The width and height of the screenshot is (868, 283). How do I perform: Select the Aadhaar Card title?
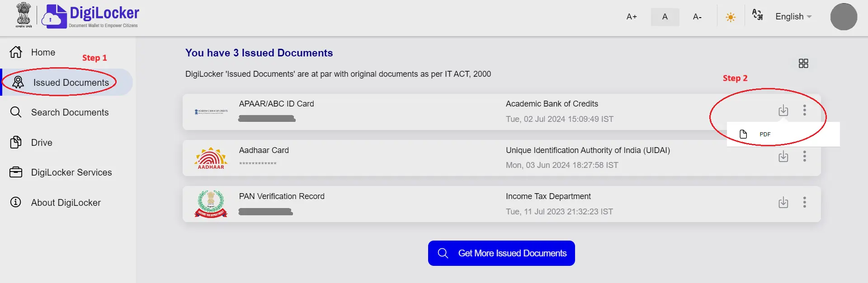[x=264, y=150]
